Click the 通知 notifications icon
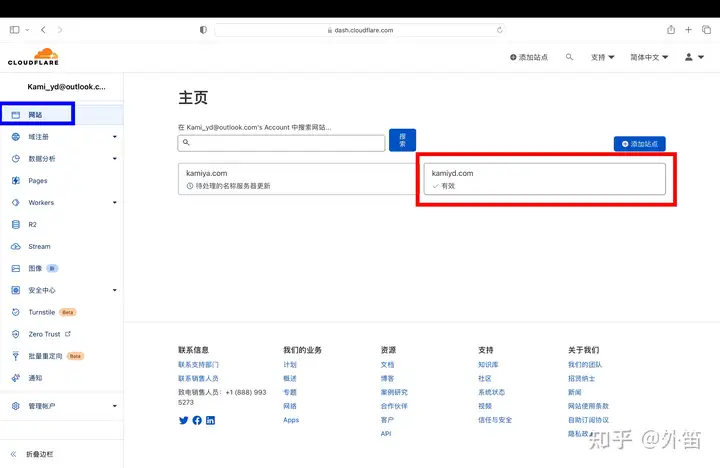This screenshot has height=468, width=720. tap(16, 378)
